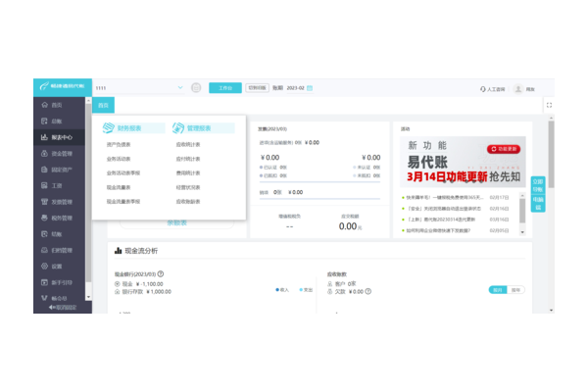Viewport: 588px width, 392px height.
Task: Click the sidebar scrollbar up arrow
Action: tap(88, 101)
